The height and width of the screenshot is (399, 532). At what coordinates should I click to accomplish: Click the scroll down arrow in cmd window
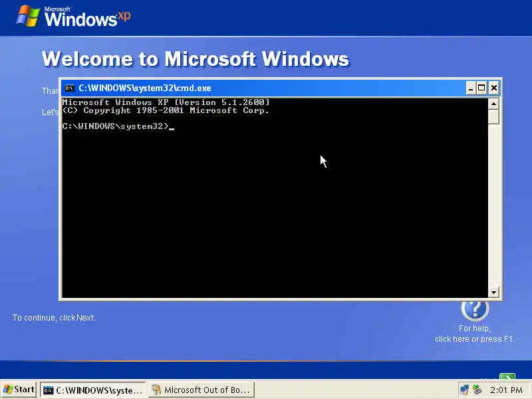pyautogui.click(x=493, y=292)
